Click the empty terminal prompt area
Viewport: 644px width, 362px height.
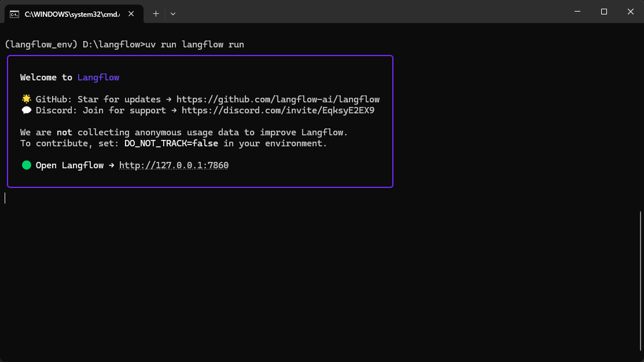click(231, 260)
